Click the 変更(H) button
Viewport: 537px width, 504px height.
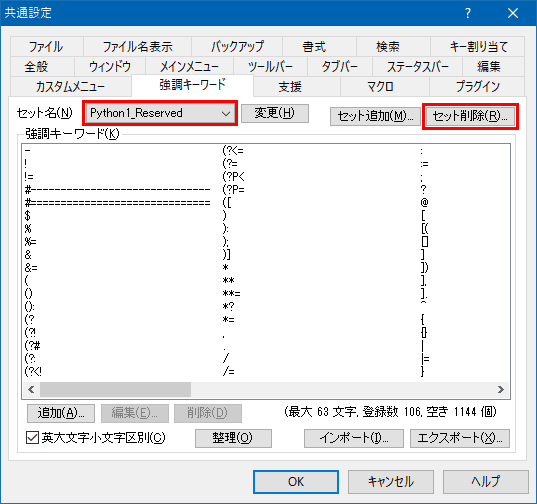click(275, 113)
